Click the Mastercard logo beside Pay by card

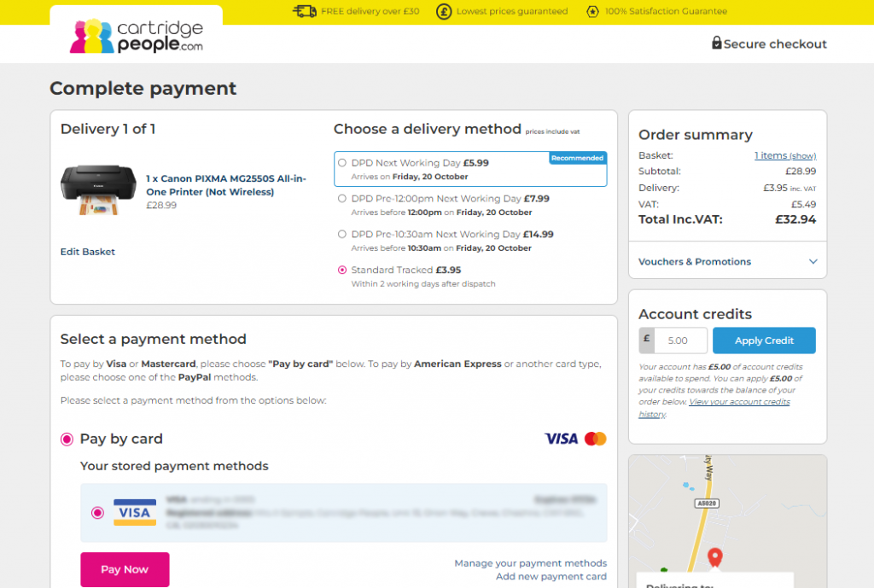(x=595, y=439)
